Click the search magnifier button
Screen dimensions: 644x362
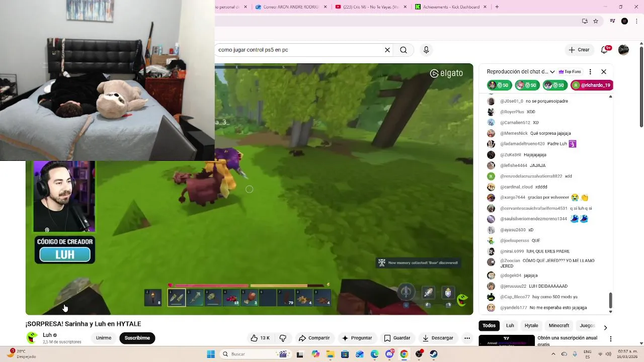click(404, 50)
